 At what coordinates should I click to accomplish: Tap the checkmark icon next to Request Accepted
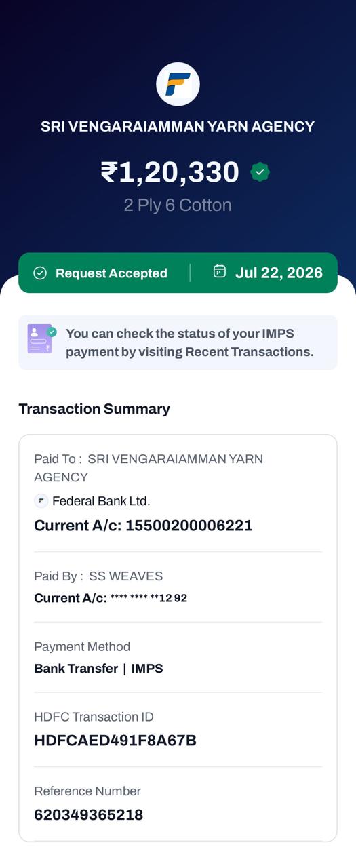[40, 273]
